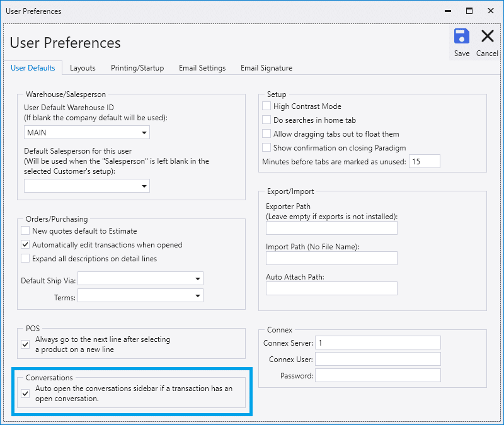Switch to the Layouts tab
504x425 pixels.
[x=83, y=68]
